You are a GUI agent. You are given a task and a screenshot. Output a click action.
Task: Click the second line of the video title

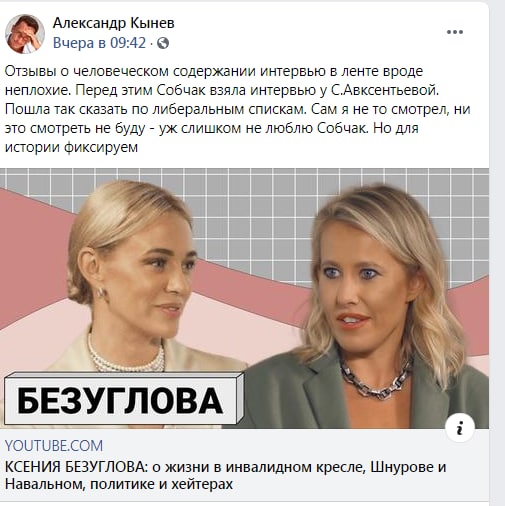[119, 484]
